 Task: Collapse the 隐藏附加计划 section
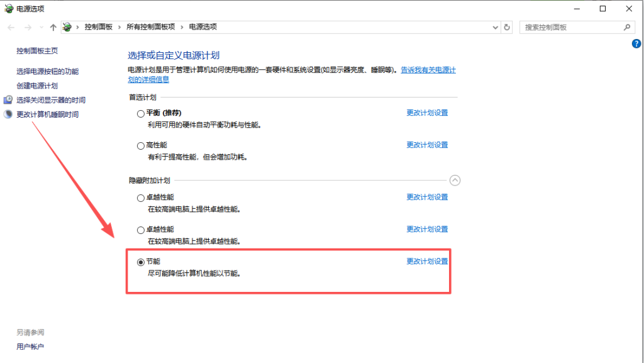coord(455,181)
